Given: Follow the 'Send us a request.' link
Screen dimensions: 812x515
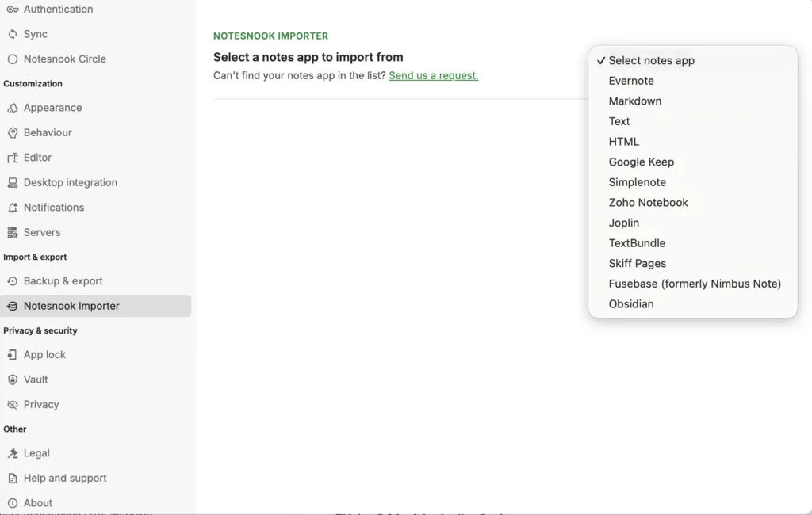Looking at the screenshot, I should click(434, 75).
